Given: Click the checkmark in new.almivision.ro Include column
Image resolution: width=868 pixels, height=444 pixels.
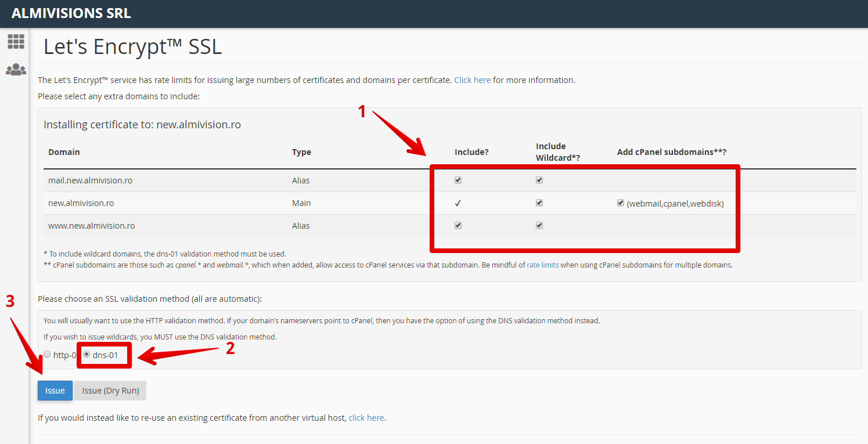Looking at the screenshot, I should [458, 203].
